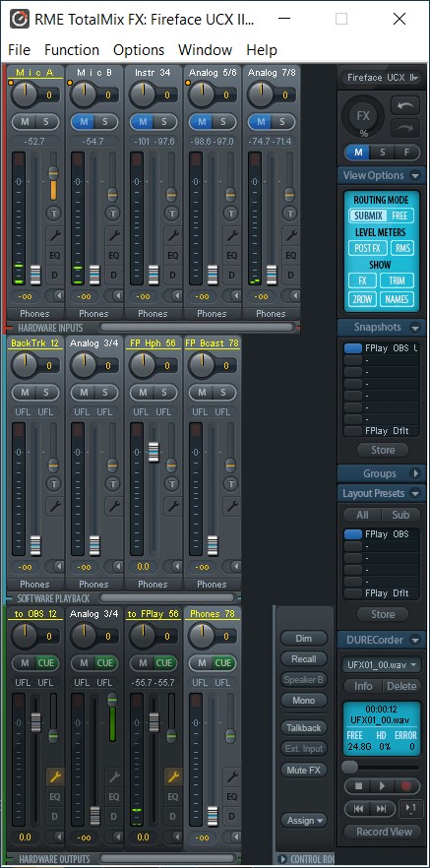Start DURec recording with red button
The height and width of the screenshot is (868, 430).
[x=405, y=786]
